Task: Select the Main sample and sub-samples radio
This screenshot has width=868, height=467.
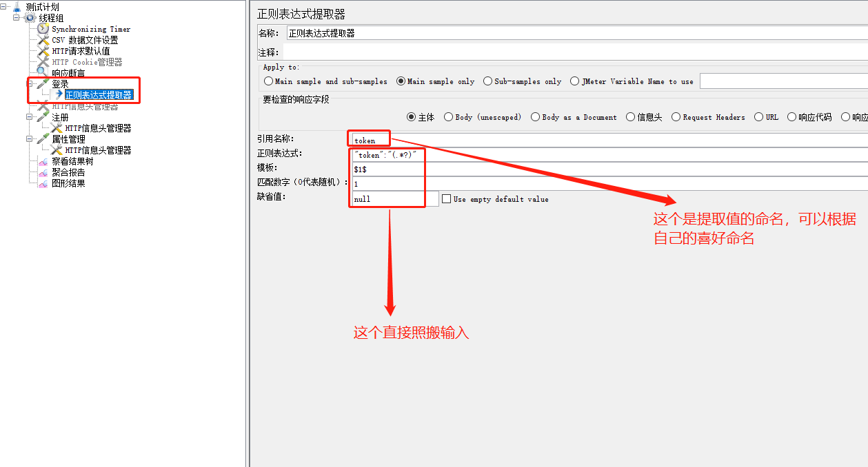Action: pos(268,81)
